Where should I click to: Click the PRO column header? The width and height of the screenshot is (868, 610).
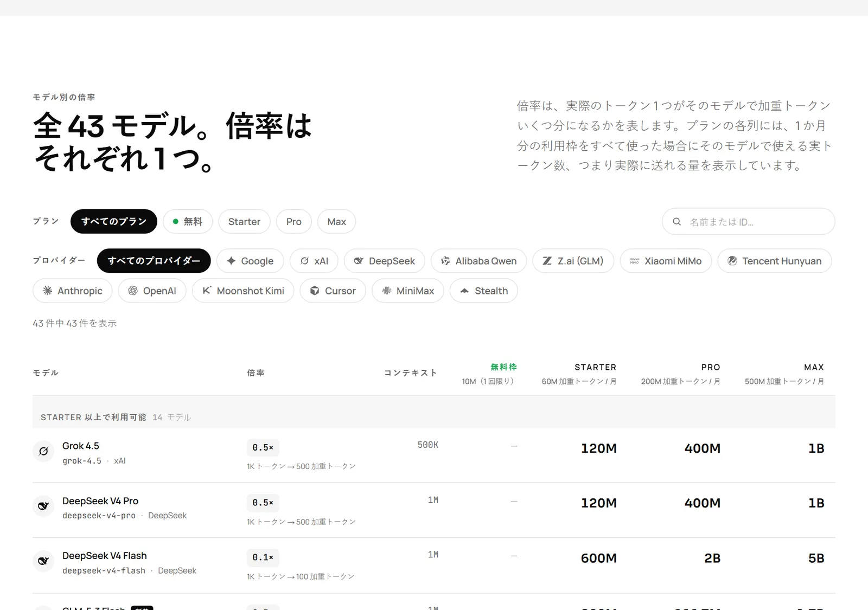(x=711, y=367)
